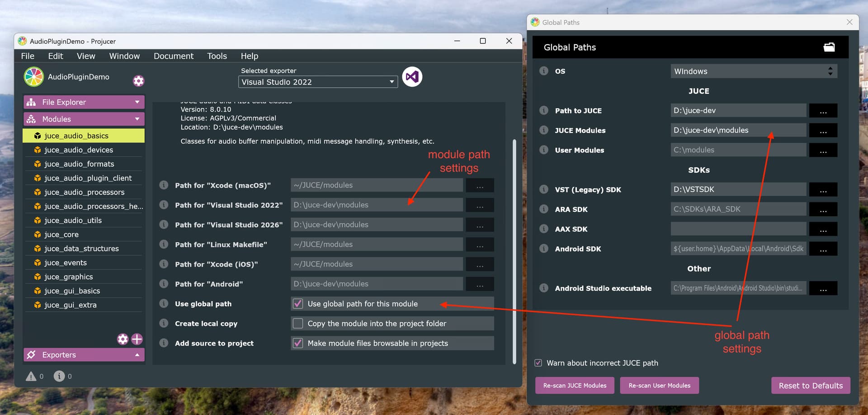868x415 pixels.
Task: Uncheck Make module files browsable in projects
Action: click(x=298, y=343)
